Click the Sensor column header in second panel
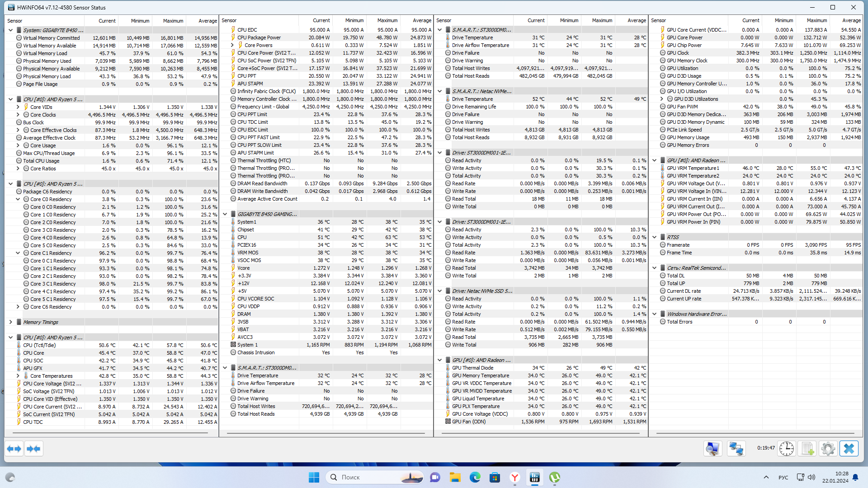This screenshot has width=868, height=488. (229, 20)
